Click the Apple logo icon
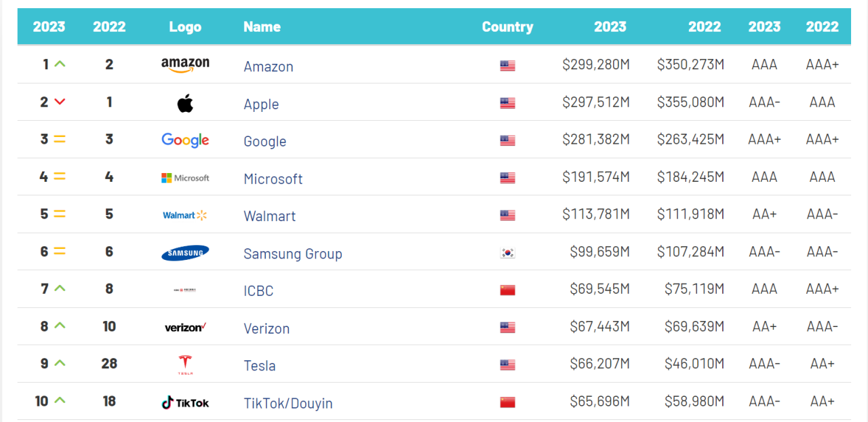Image resolution: width=868 pixels, height=422 pixels. [185, 103]
